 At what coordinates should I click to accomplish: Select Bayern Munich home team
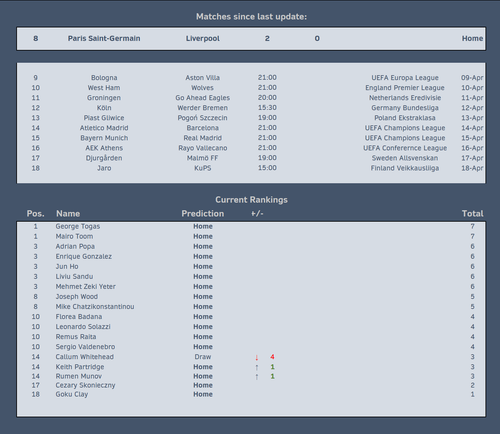[104, 138]
